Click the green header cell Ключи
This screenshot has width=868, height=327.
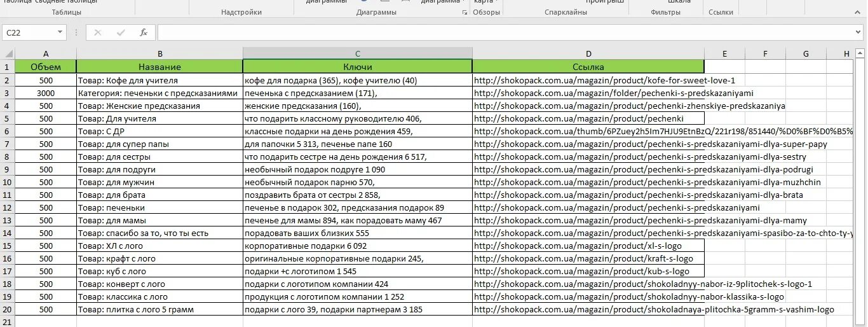[358, 67]
